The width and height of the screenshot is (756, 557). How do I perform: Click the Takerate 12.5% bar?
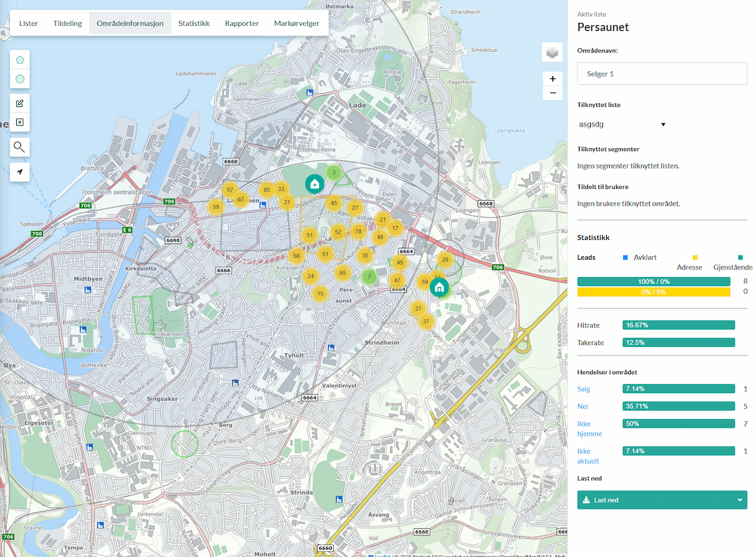[679, 343]
